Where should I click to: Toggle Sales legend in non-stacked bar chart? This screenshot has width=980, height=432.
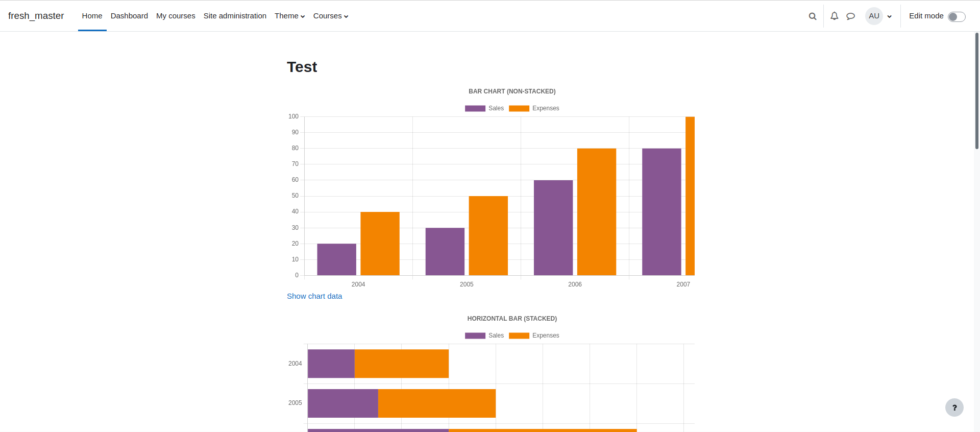[x=484, y=108]
